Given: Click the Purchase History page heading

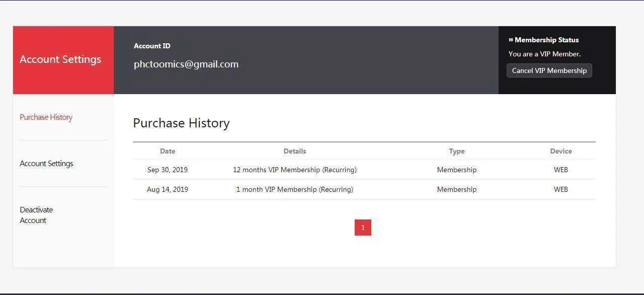Looking at the screenshot, I should [x=181, y=123].
